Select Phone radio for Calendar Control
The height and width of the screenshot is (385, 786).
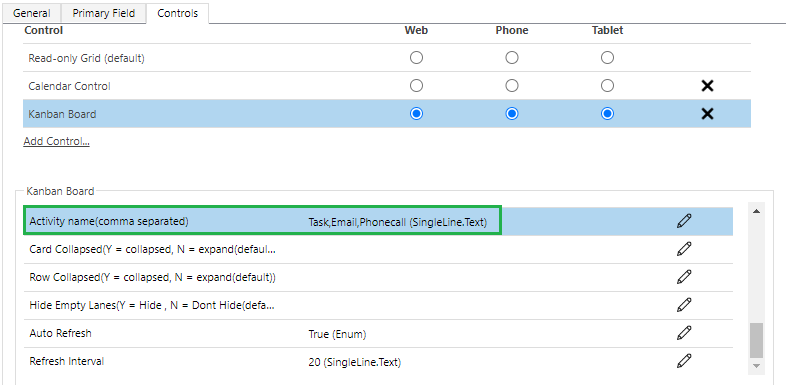pos(512,86)
